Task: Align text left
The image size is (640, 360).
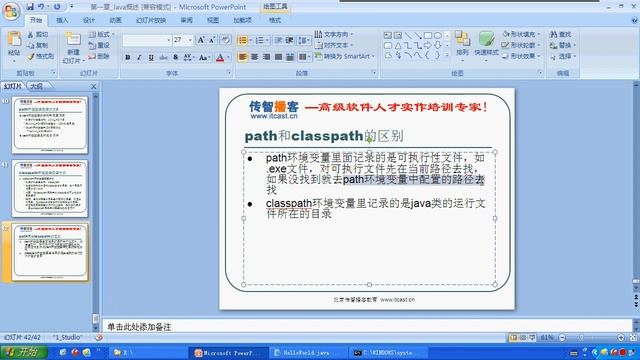Action: tap(242, 57)
